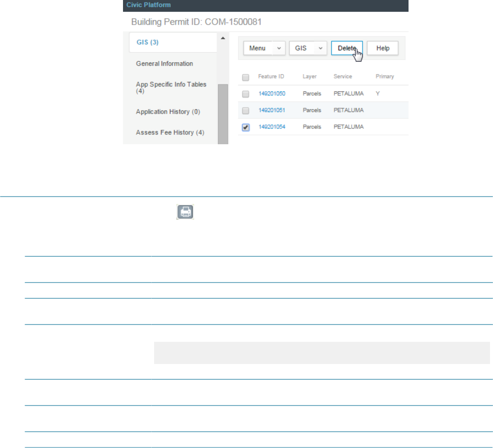The height and width of the screenshot is (448, 493).
Task: Open Application History (0)
Action: click(168, 112)
